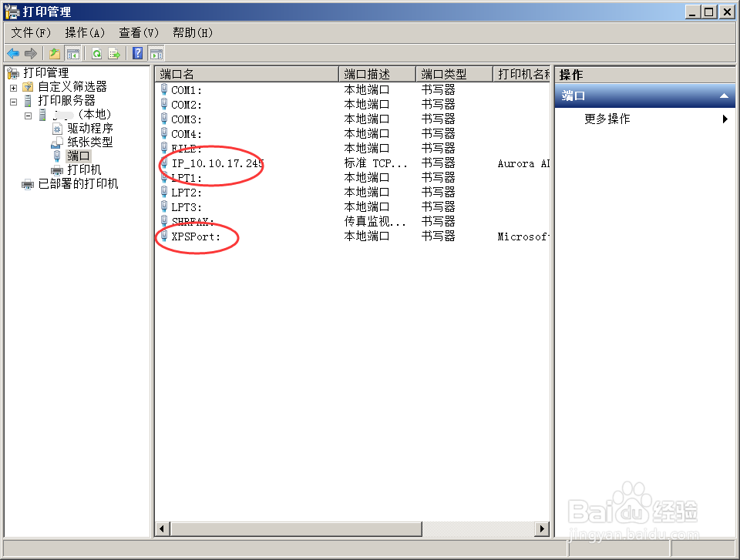Click the 标准 TCP... description cell

pos(375,163)
